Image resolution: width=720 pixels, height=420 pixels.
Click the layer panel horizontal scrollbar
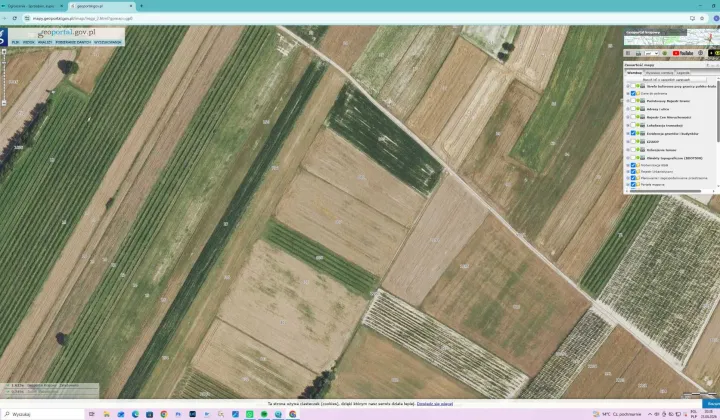coord(665,191)
